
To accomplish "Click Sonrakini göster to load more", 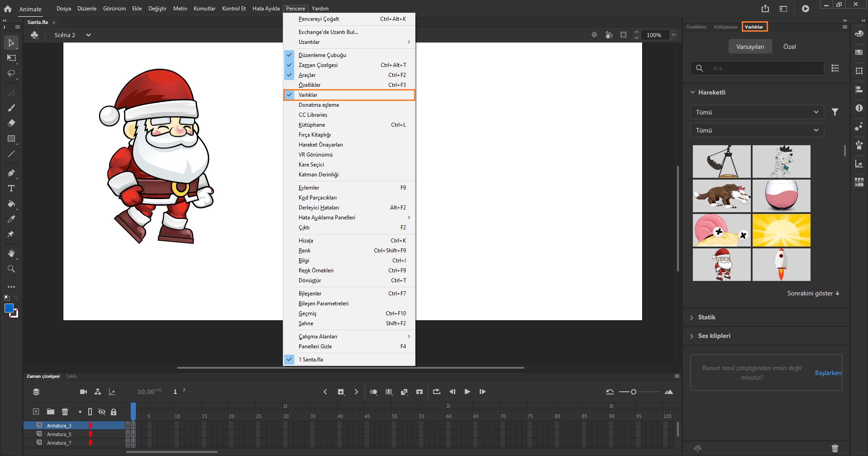I will coord(813,293).
